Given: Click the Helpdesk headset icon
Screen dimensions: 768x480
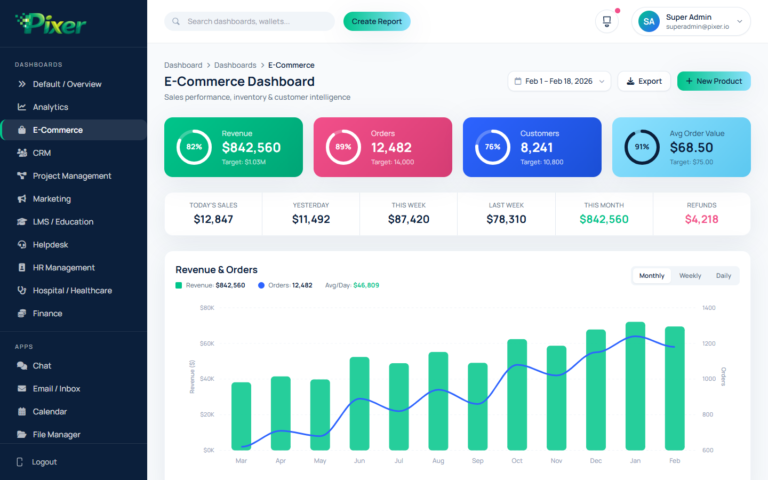Looking at the screenshot, I should [x=22, y=244].
